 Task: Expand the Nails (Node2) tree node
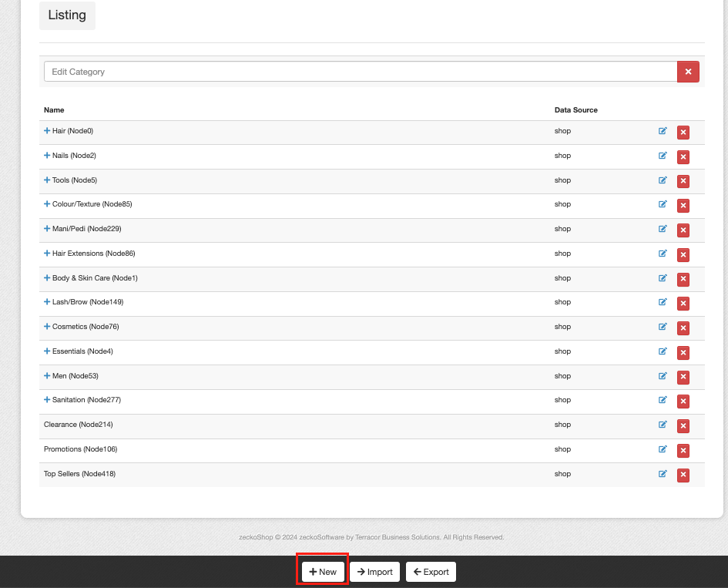pyautogui.click(x=47, y=156)
